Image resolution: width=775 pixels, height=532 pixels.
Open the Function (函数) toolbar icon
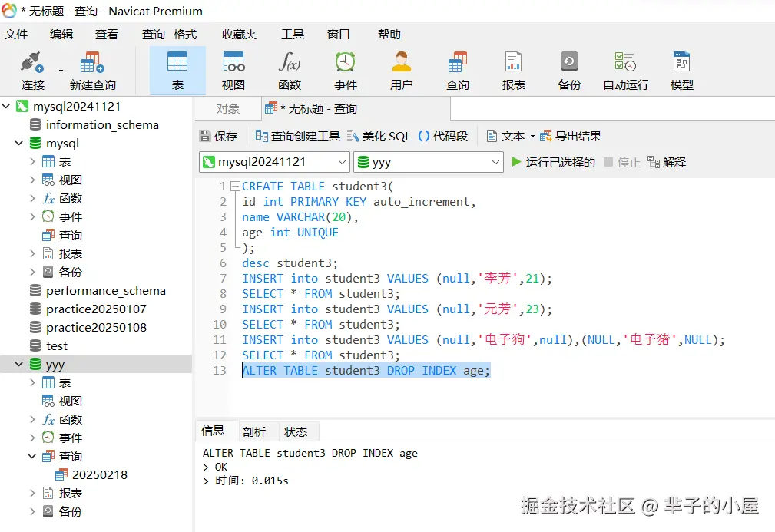click(x=290, y=63)
